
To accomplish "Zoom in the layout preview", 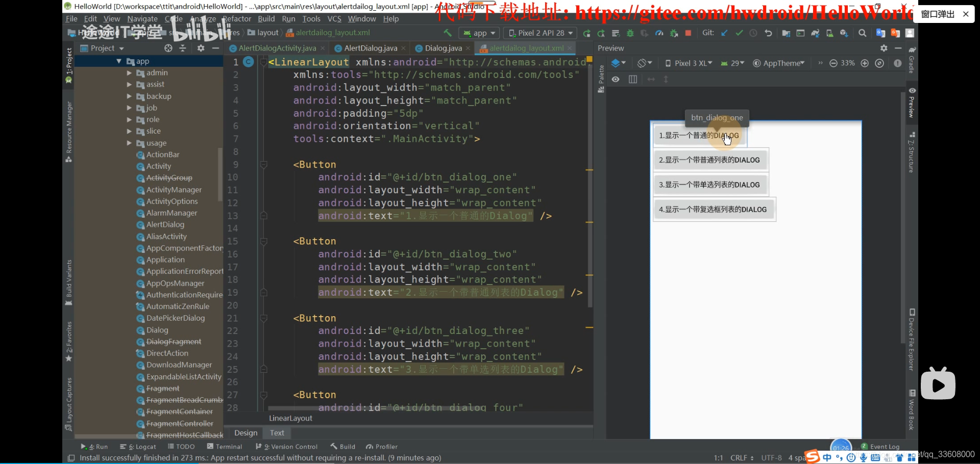I will [865, 63].
